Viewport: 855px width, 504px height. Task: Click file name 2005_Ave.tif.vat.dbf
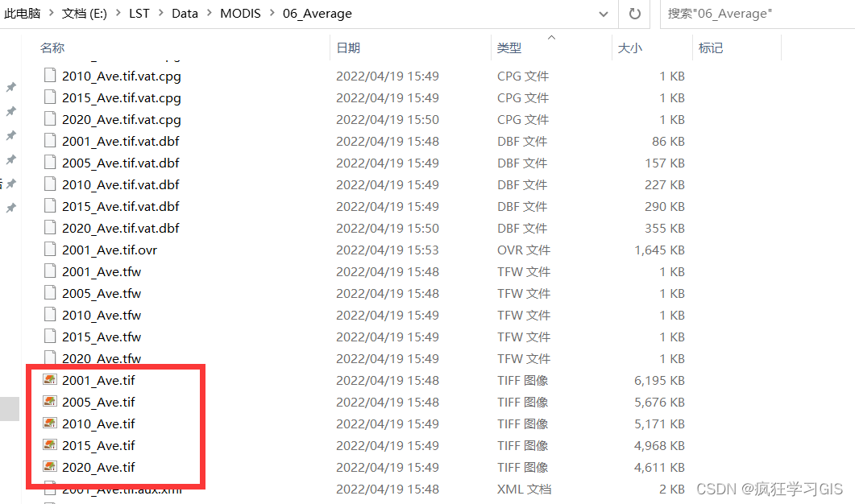click(121, 163)
